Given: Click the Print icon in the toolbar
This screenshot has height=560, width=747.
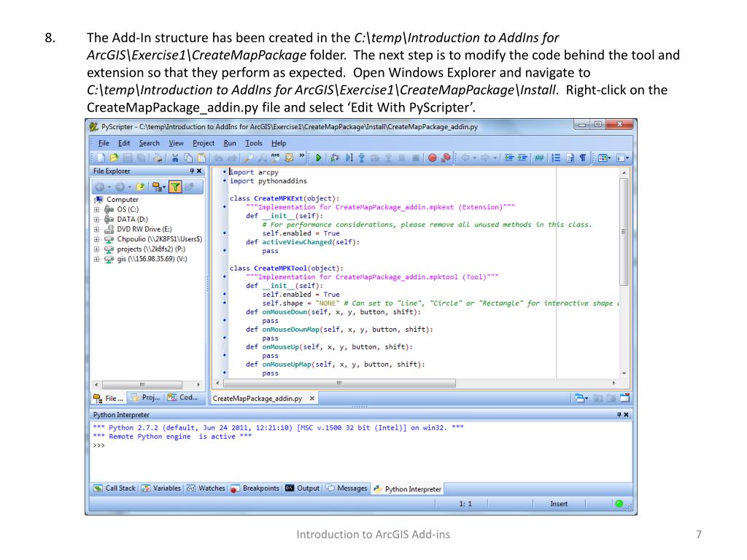Looking at the screenshot, I should (x=158, y=157).
